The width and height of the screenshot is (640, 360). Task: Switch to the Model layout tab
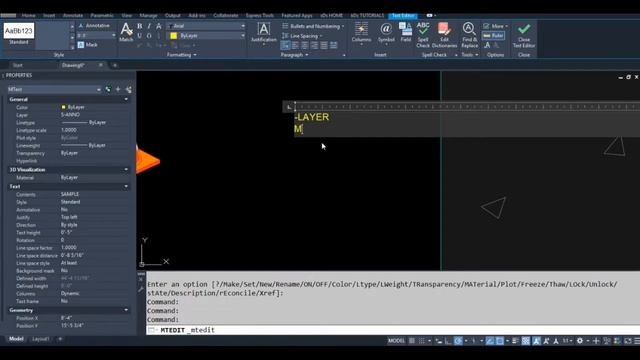16,339
